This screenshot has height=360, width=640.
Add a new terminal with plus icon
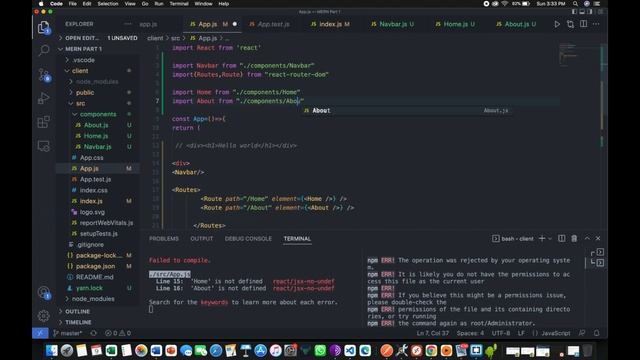[542, 238]
